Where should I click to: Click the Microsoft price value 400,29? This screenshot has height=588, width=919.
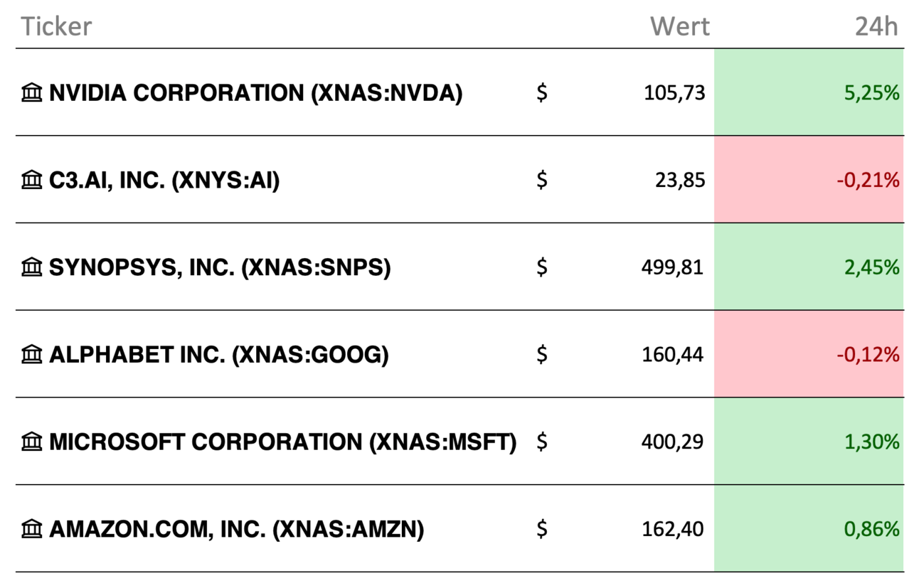(672, 442)
